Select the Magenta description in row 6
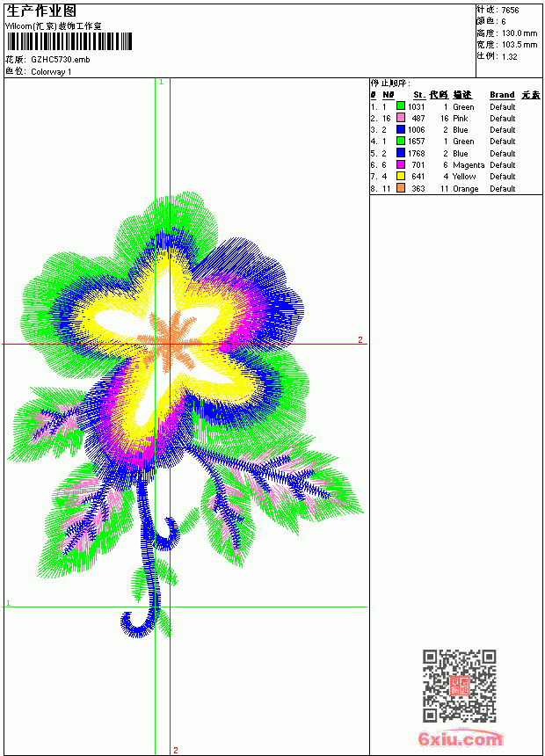Screen dimensions: 545x756 pyautogui.click(x=469, y=165)
